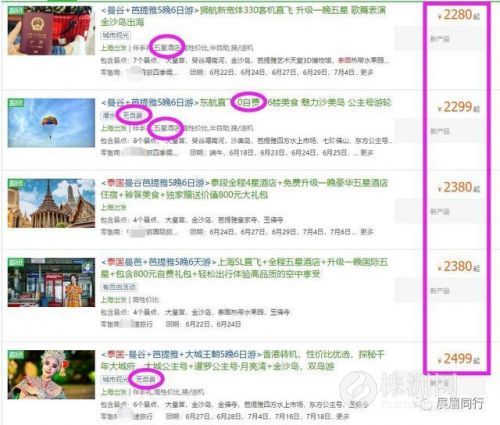Viewport: 500px width, 425px height.
Task: Select 7月6日 date in 泰段全程4星酒店 tour
Action: point(341,232)
